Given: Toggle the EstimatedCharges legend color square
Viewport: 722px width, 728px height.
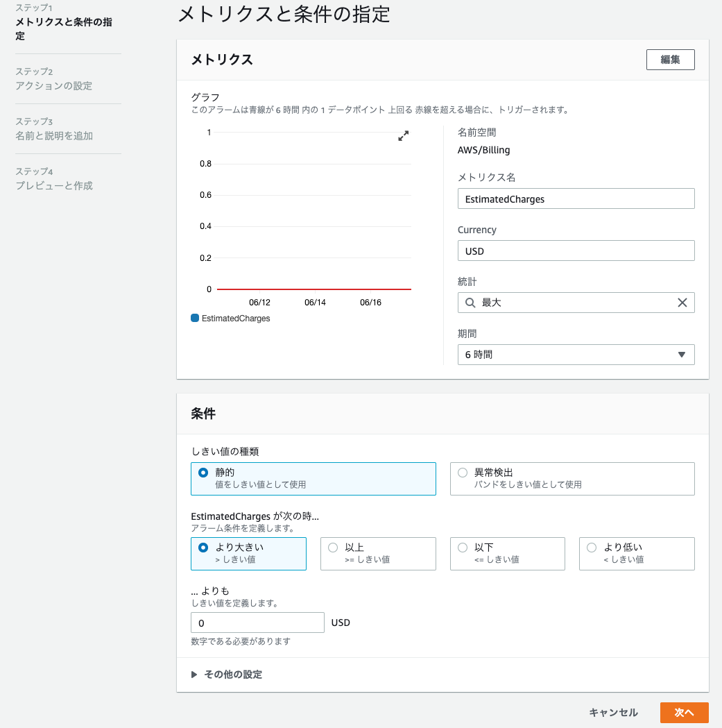Looking at the screenshot, I should click(x=195, y=318).
